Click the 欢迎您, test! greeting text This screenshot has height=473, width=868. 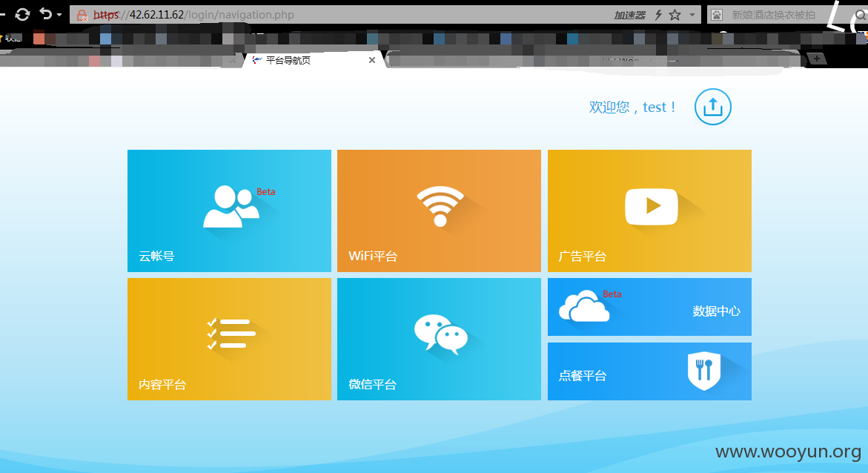632,107
